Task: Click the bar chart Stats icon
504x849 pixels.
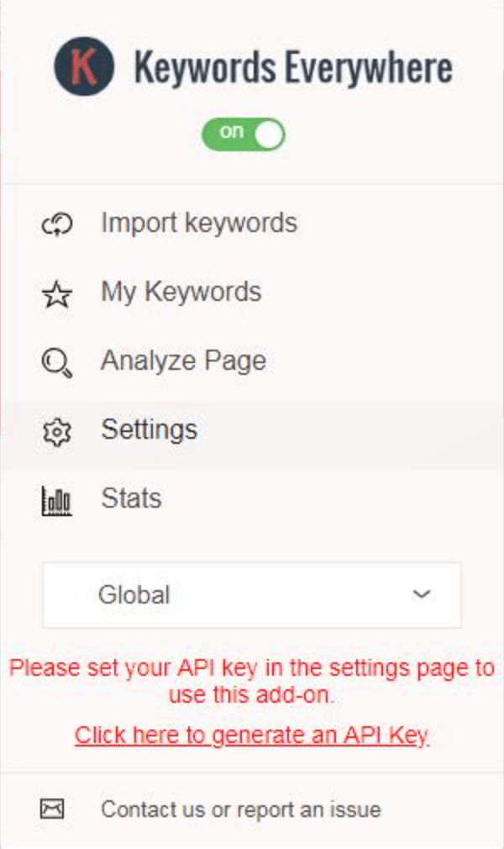Action: (x=57, y=500)
